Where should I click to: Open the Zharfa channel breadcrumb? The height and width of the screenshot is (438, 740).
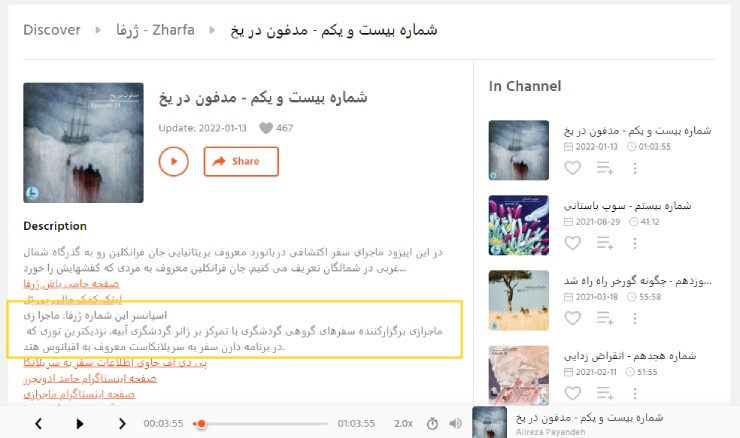155,30
